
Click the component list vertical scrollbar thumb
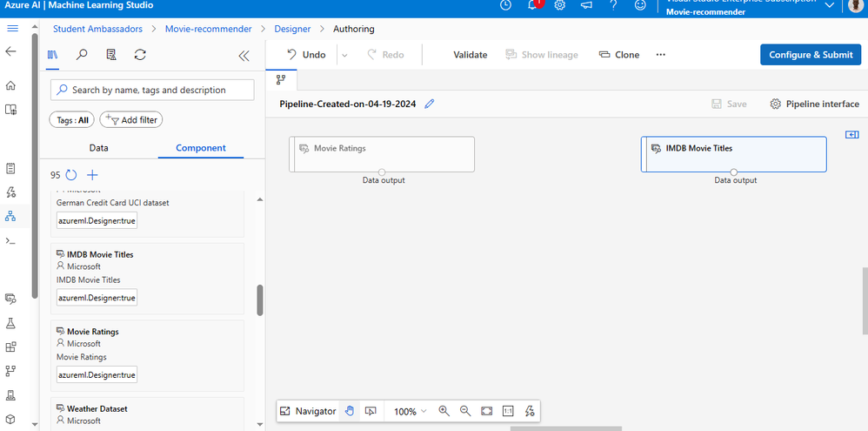pos(260,300)
